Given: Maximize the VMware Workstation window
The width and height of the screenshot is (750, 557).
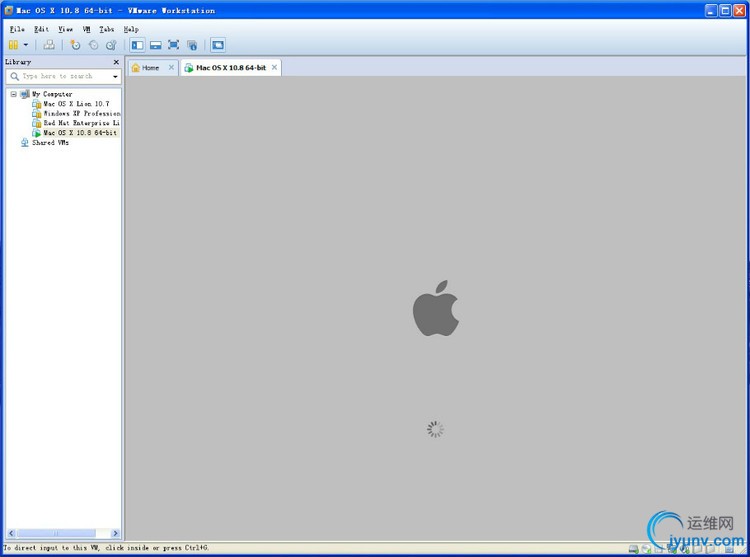Looking at the screenshot, I should pos(725,11).
